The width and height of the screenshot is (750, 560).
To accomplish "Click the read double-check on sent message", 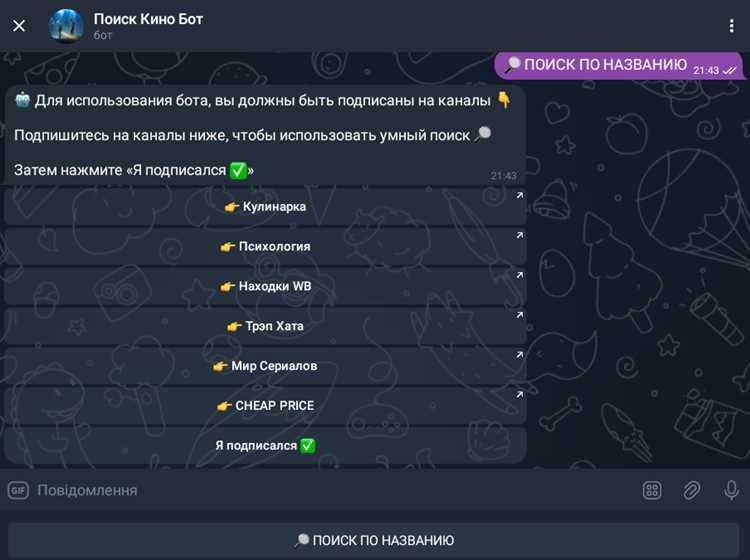I will pyautogui.click(x=729, y=71).
